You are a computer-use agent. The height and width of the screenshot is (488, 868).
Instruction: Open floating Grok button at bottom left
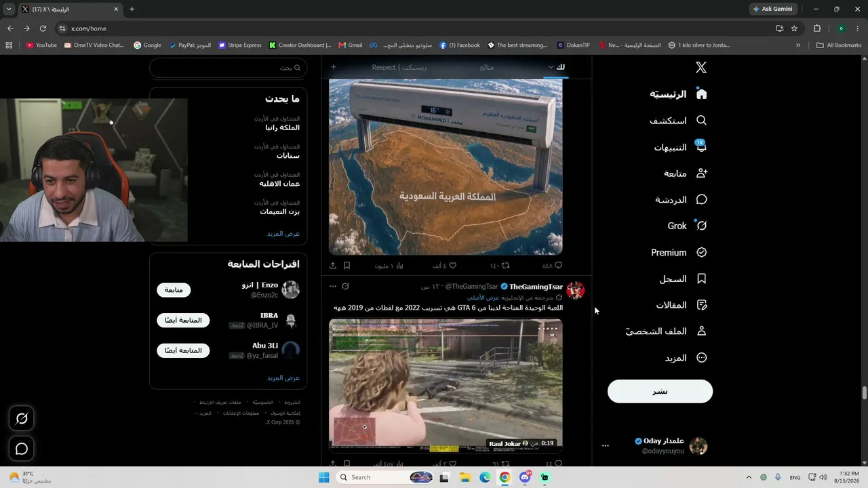[x=22, y=419]
